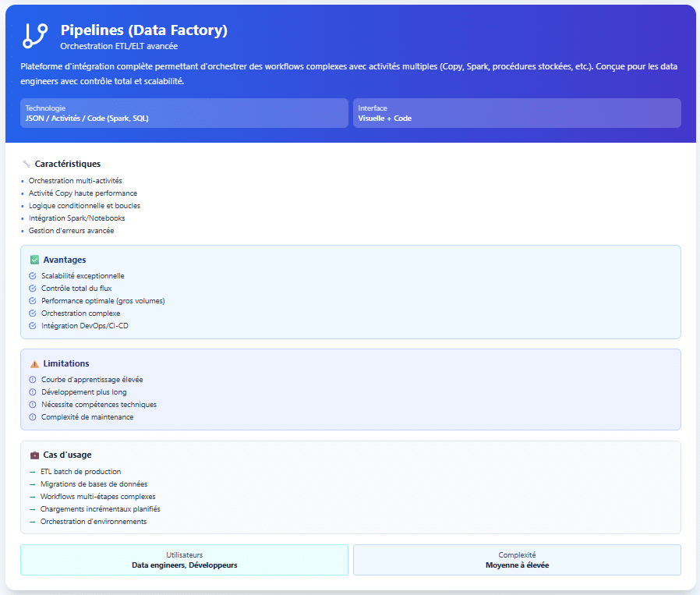Click the green check icon beside Avantages
The image size is (700, 595).
[x=34, y=260]
